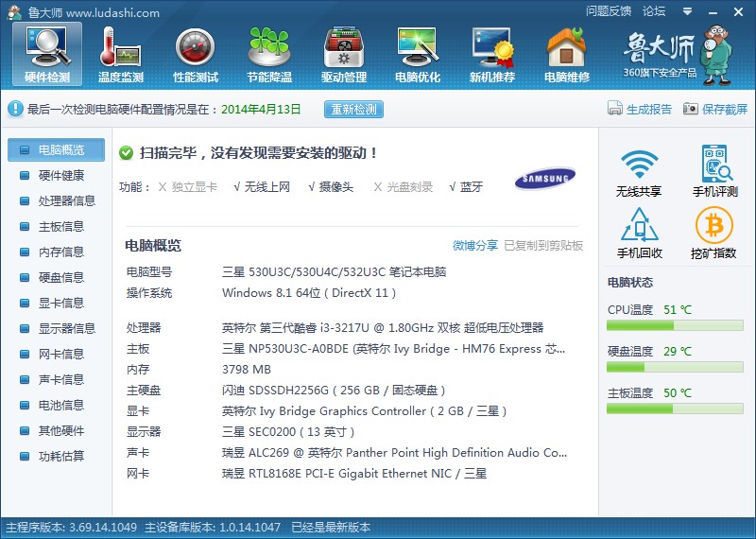Screen dimensions: 756x539
Task: Click the Samsung brand logo
Action: (545, 179)
